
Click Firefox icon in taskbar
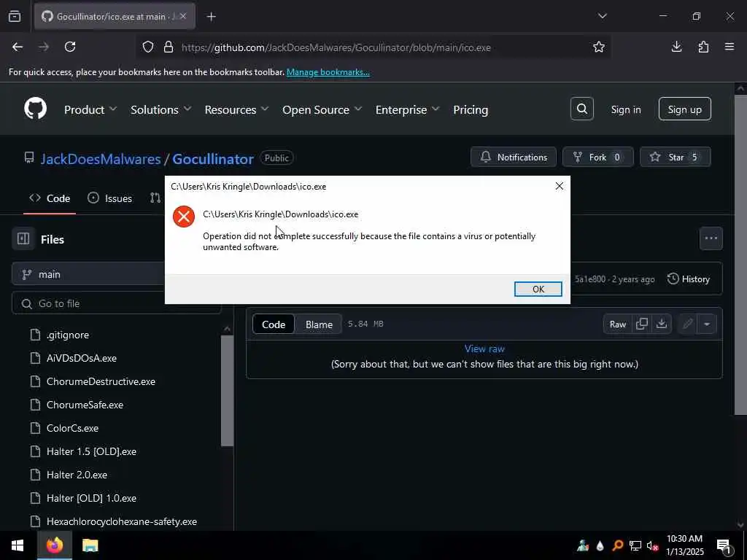(x=54, y=545)
